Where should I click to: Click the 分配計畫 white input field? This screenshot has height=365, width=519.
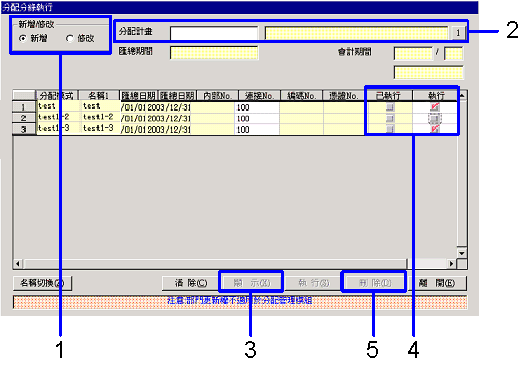coord(214,33)
